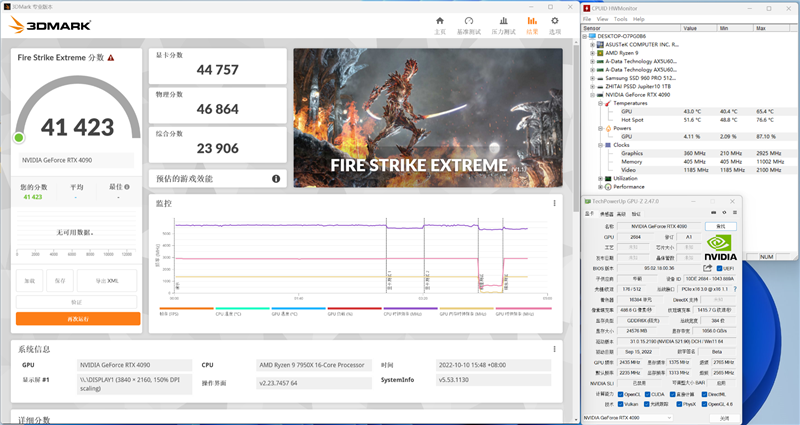Viewport: 800px width, 425px height.
Task: Toggle the OpenGL 4.6 checkbox
Action: (704, 404)
